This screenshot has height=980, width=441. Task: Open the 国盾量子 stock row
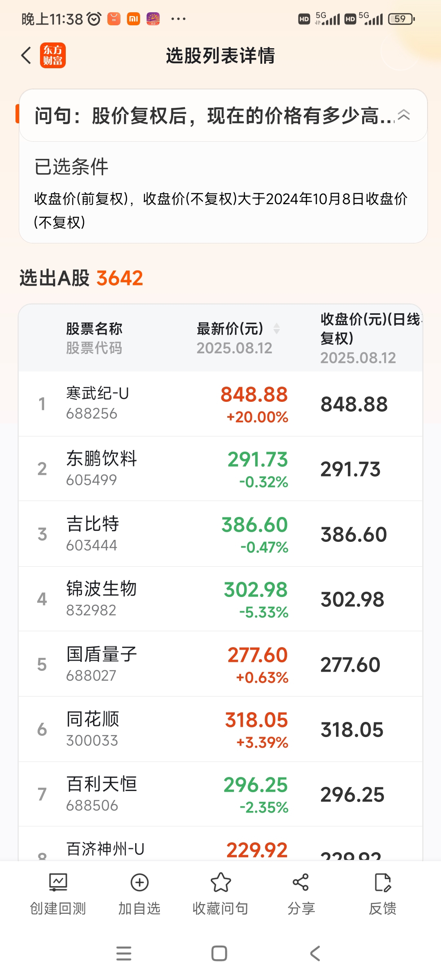220,664
